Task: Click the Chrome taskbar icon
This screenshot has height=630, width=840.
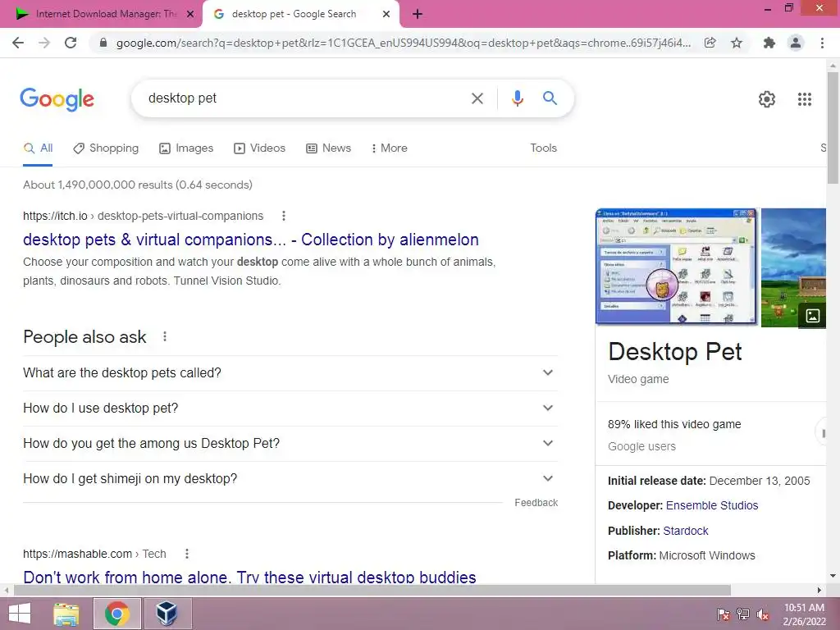Action: point(117,614)
